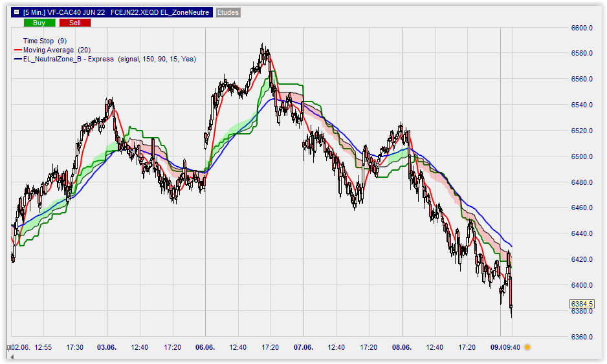Click the 06.06. date label on time axis

(205, 347)
